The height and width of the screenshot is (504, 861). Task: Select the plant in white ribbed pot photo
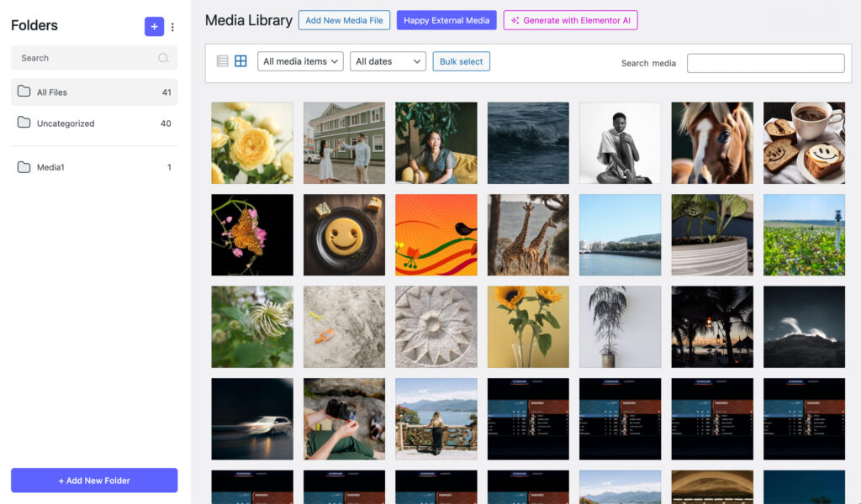pos(712,234)
